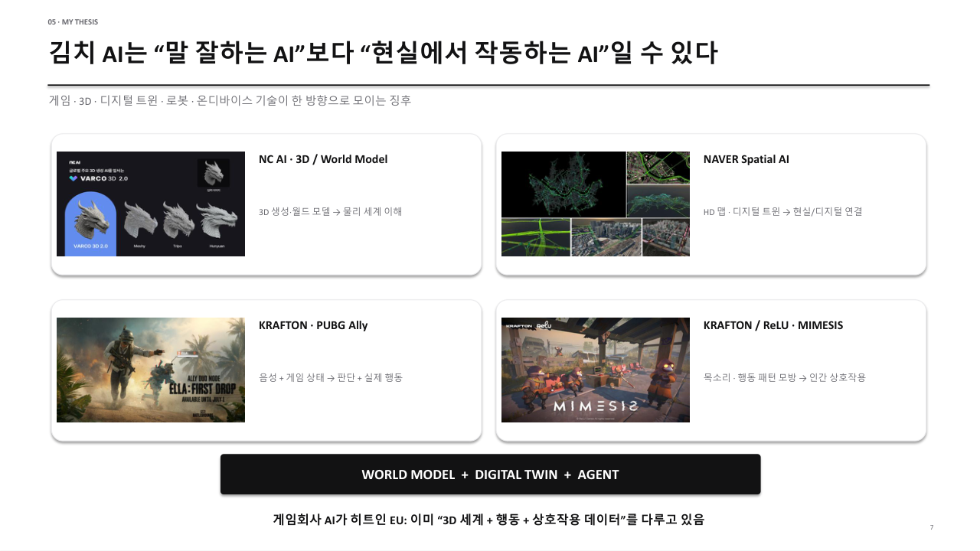Select the text '음성 + 게임 상태 → 판단 + 실제 행동'

(x=331, y=377)
